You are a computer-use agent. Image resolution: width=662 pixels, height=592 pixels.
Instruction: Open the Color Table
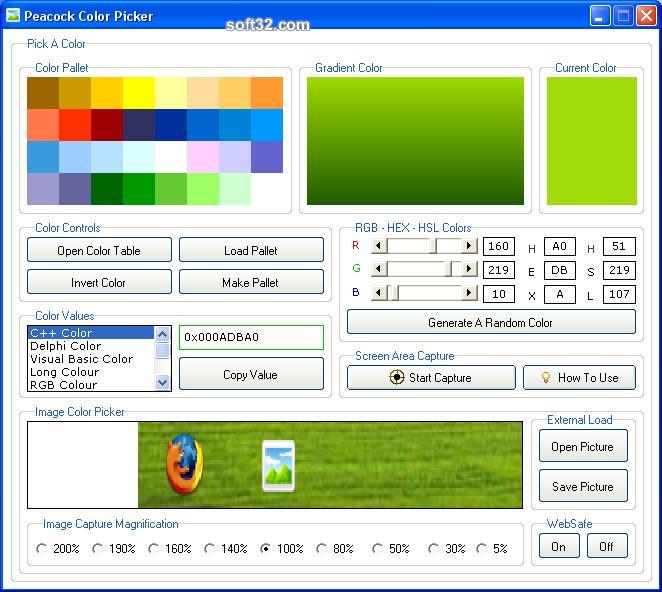coord(99,250)
